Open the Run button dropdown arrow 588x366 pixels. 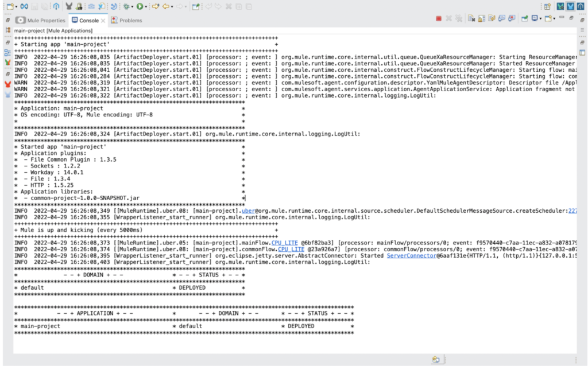pos(146,6)
